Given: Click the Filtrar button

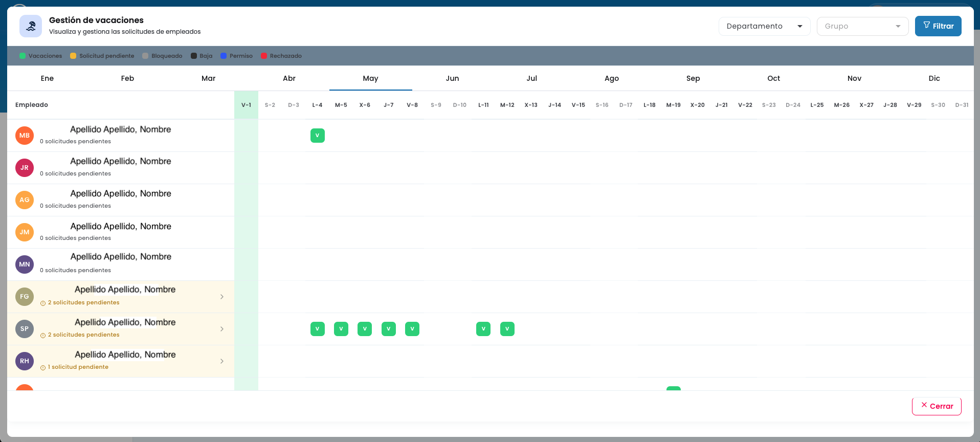Looking at the screenshot, I should point(938,26).
